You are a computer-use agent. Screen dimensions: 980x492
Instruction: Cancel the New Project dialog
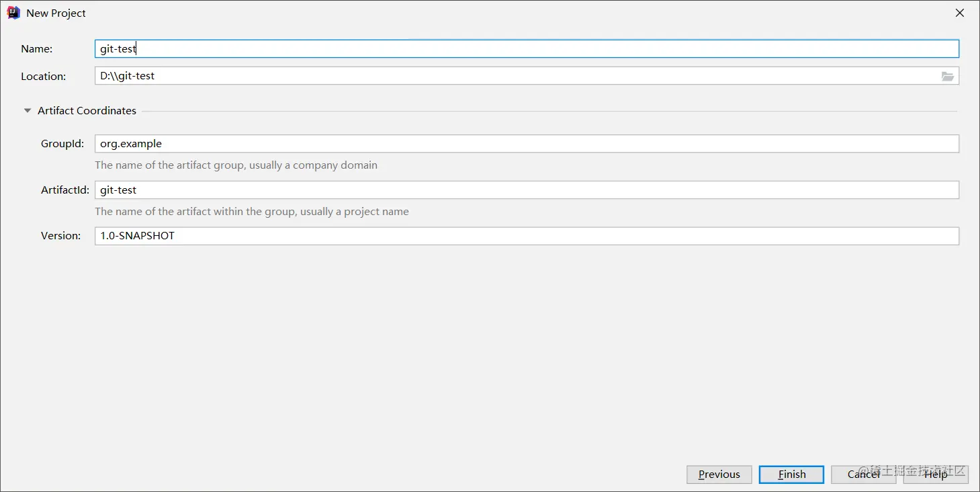click(x=863, y=475)
